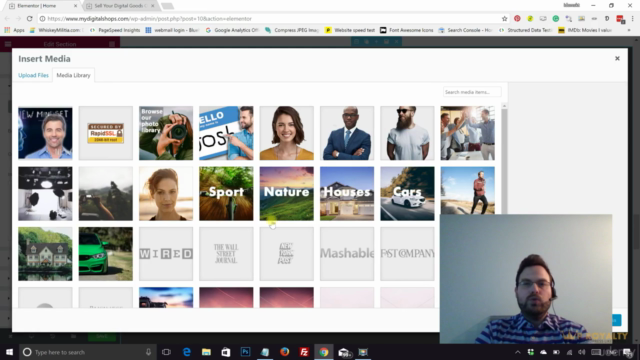
Task: Open the Google Analytics bookmark
Action: pyautogui.click(x=233, y=30)
